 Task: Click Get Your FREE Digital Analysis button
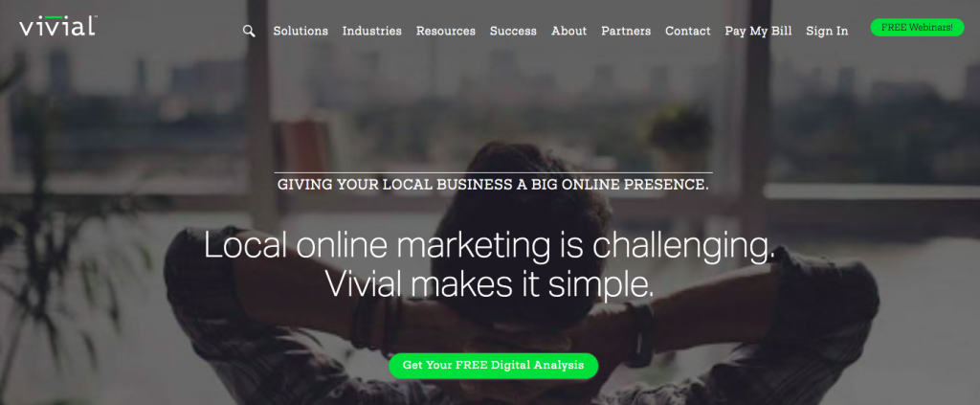click(x=493, y=366)
